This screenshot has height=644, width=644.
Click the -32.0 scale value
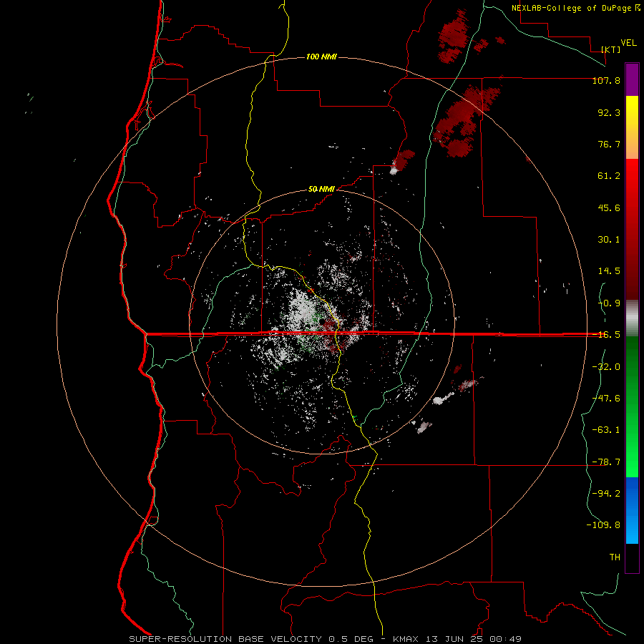pyautogui.click(x=606, y=367)
